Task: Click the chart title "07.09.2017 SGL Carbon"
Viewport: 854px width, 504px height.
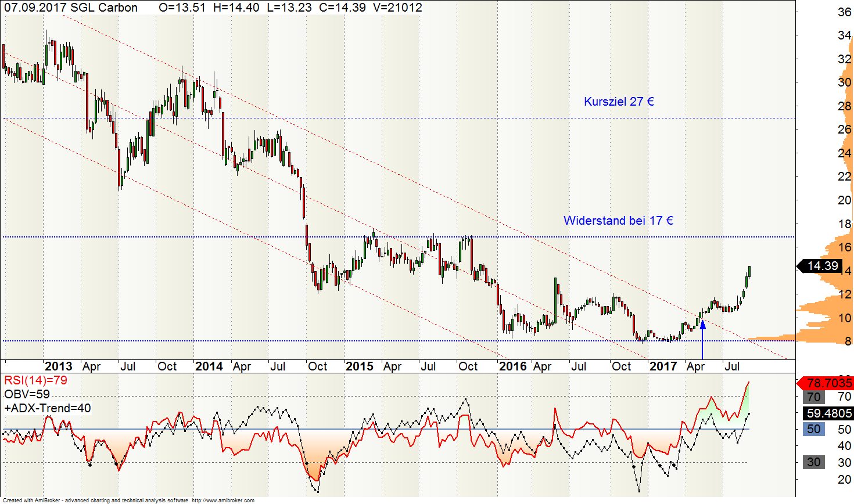Action: coord(71,8)
